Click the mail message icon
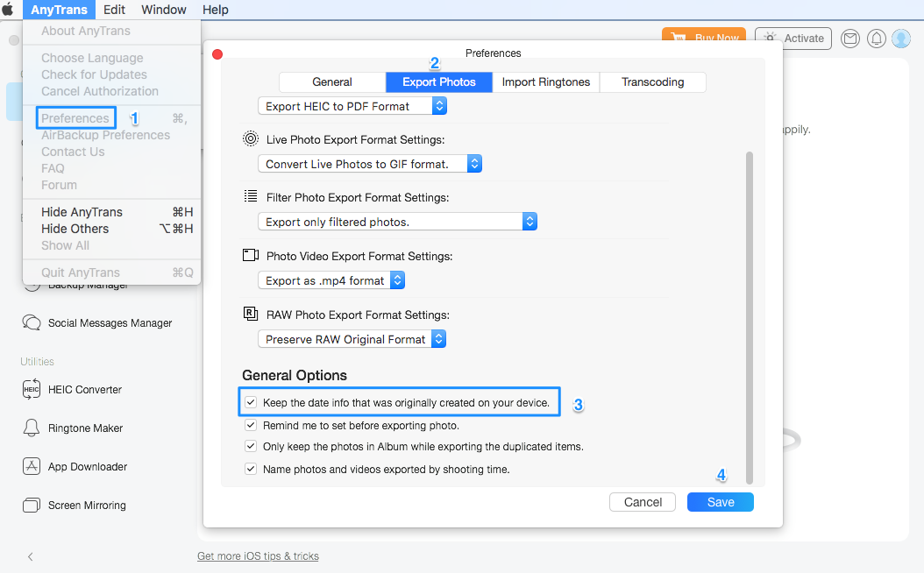Viewport: 924px width, 573px height. click(x=849, y=39)
